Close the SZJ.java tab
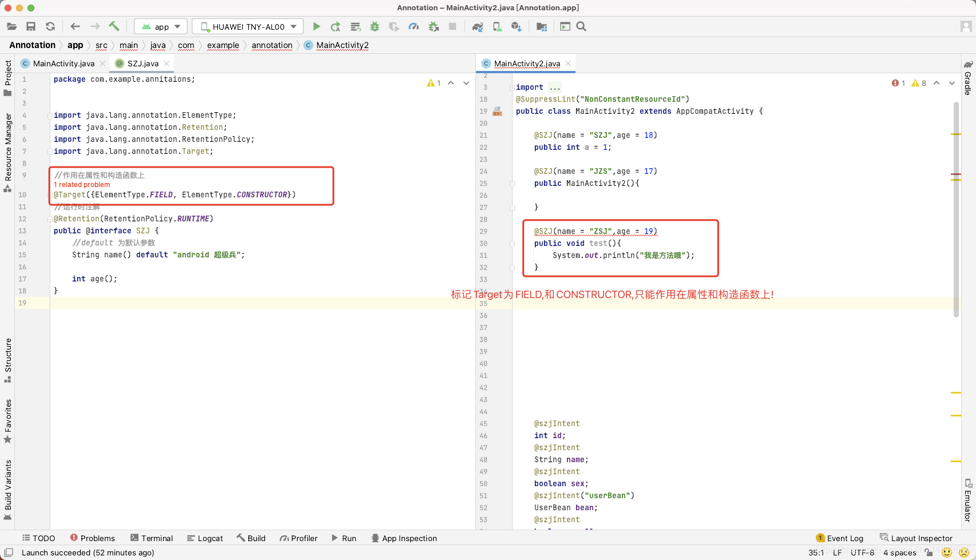 pyautogui.click(x=166, y=63)
